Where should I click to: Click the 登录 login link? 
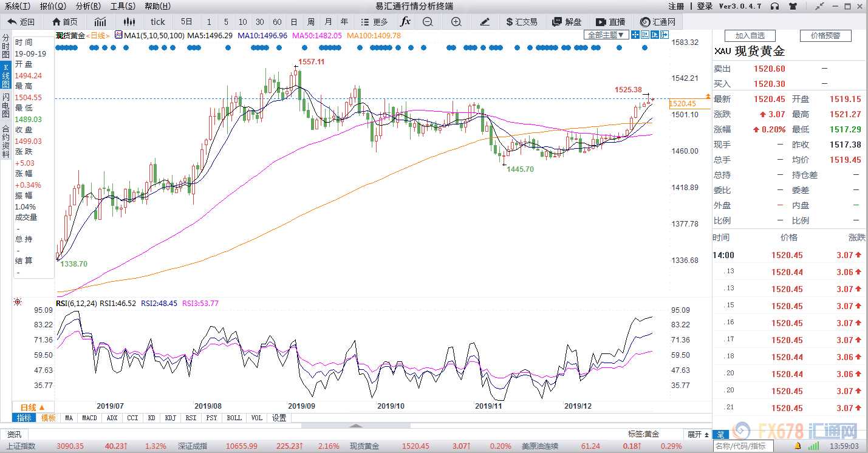pyautogui.click(x=705, y=6)
